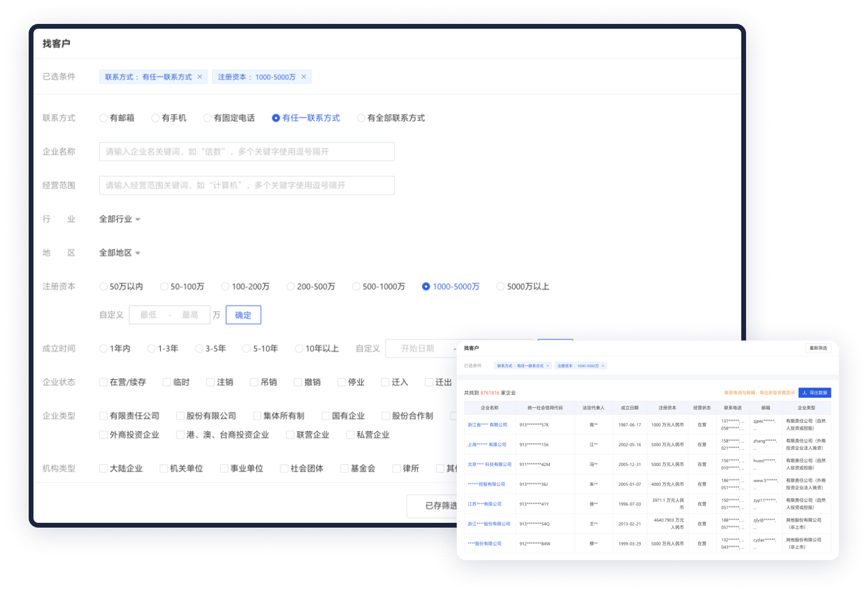Click the 企业名称 keyword input field
This screenshot has height=594, width=868.
(x=247, y=151)
